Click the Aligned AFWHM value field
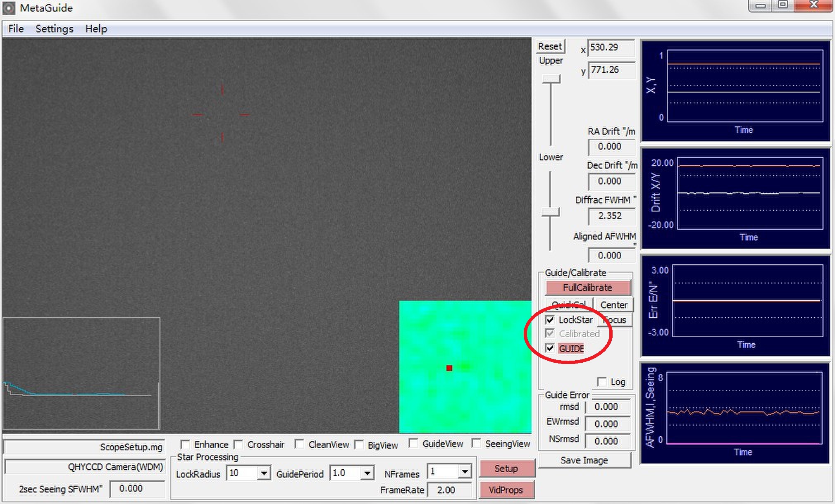The width and height of the screenshot is (835, 504). tap(611, 255)
